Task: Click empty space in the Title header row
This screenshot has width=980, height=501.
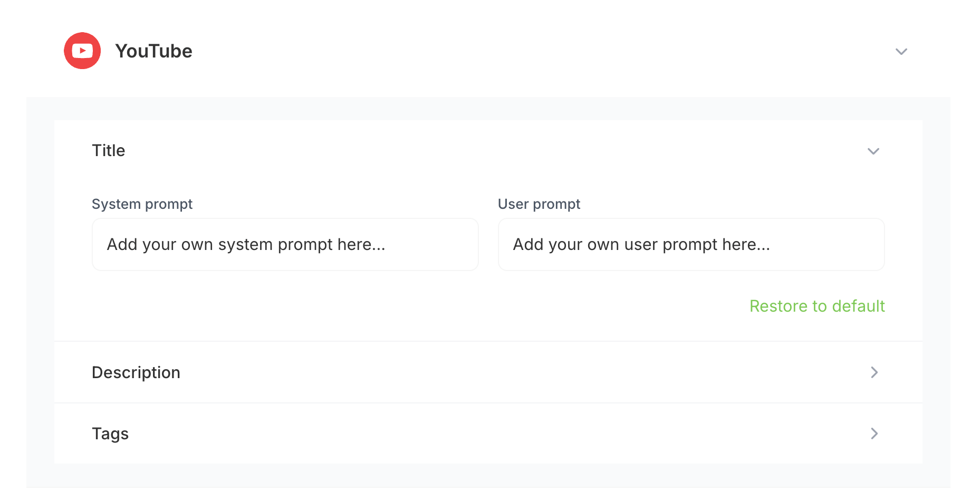Action: pos(475,151)
